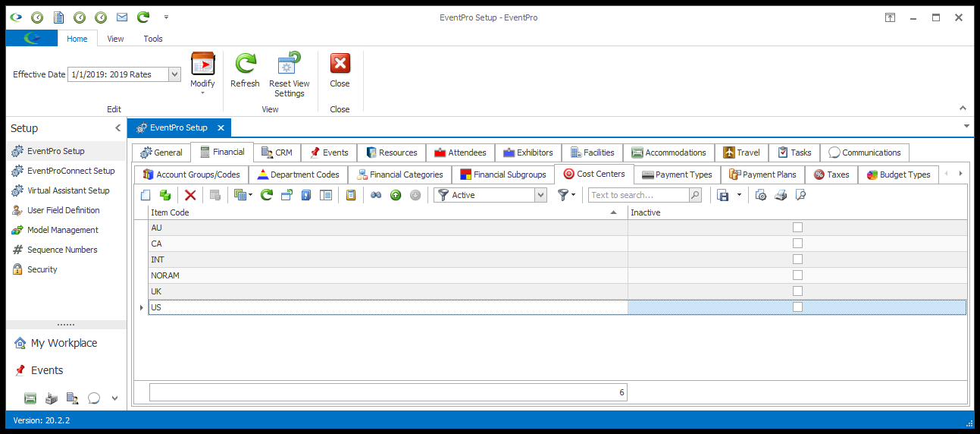
Task: Open the Account Groups/Codes tab
Action: pyautogui.click(x=191, y=175)
